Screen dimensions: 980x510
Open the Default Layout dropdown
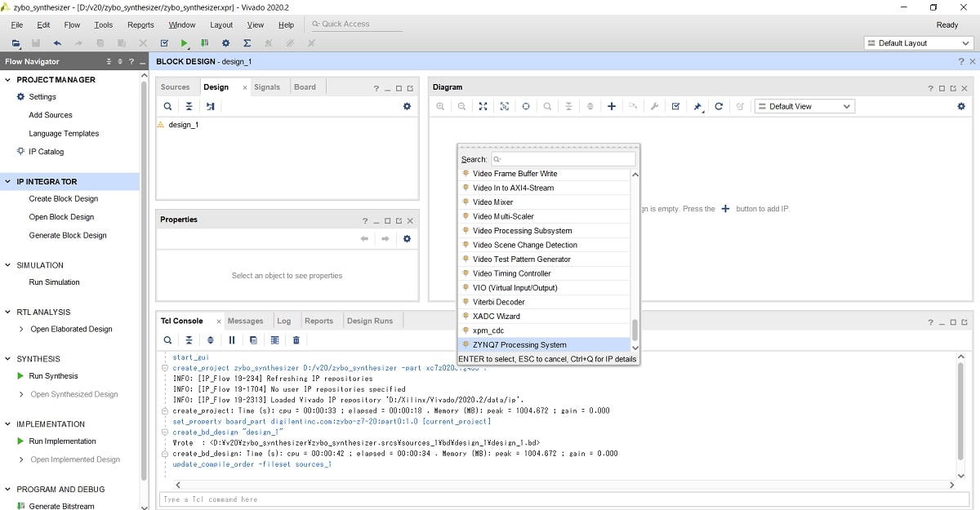click(x=918, y=43)
